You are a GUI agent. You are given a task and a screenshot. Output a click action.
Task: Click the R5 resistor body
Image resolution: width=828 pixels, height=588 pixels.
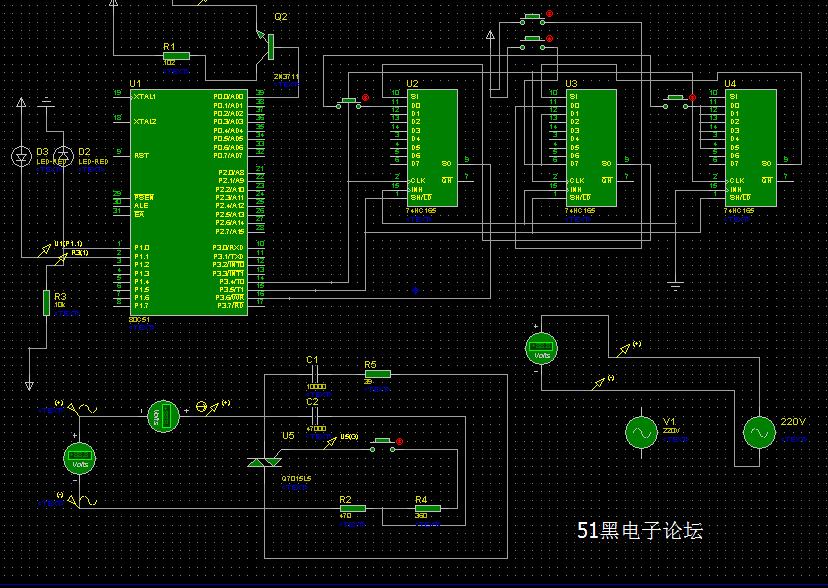coord(378,374)
